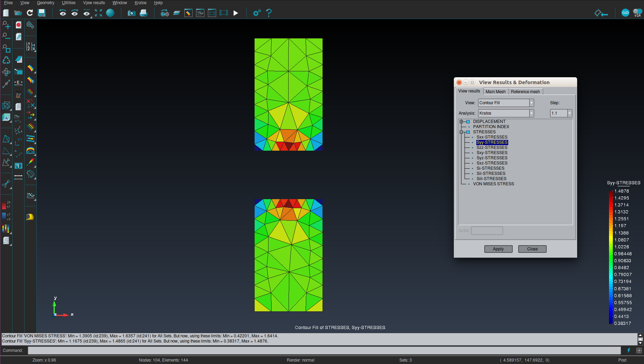Click the film strip animation icon
The width and height of the screenshot is (644, 364).
(224, 13)
